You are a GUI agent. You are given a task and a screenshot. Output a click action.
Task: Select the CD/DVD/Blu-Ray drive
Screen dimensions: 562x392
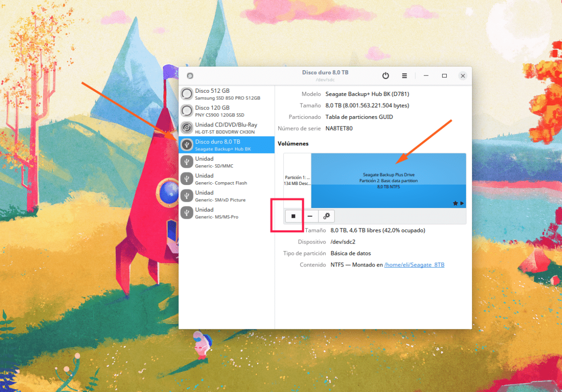[227, 128]
